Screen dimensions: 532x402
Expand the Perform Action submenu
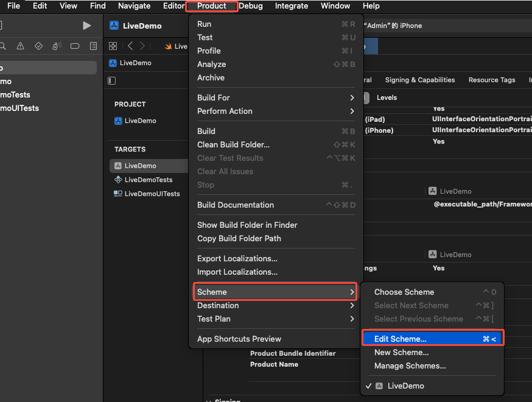(x=276, y=111)
